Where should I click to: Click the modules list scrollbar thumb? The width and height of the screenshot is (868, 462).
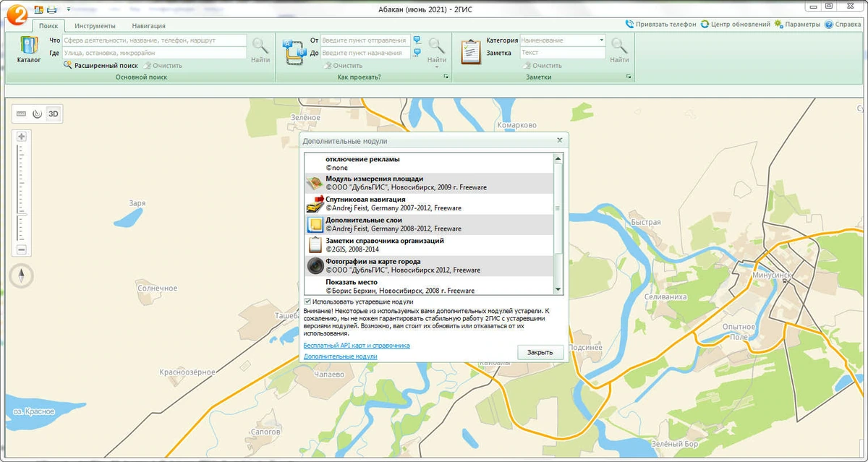[558, 208]
